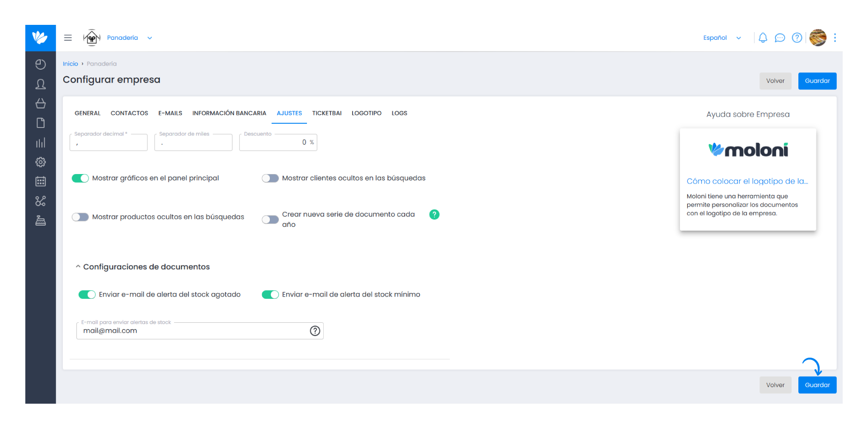Open the TICKETBAI tab
Image resolution: width=868 pixels, height=429 pixels.
pyautogui.click(x=327, y=113)
